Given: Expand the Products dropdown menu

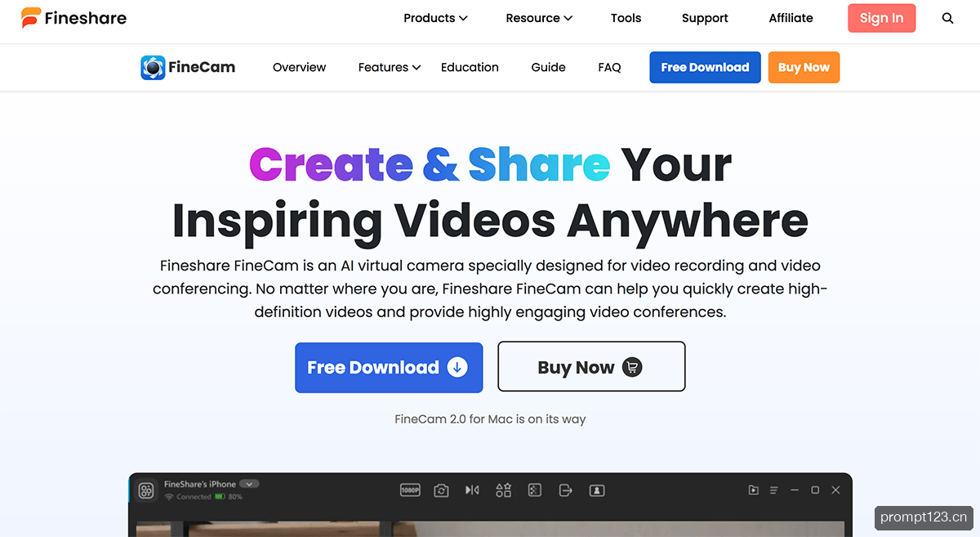Looking at the screenshot, I should coord(435,18).
